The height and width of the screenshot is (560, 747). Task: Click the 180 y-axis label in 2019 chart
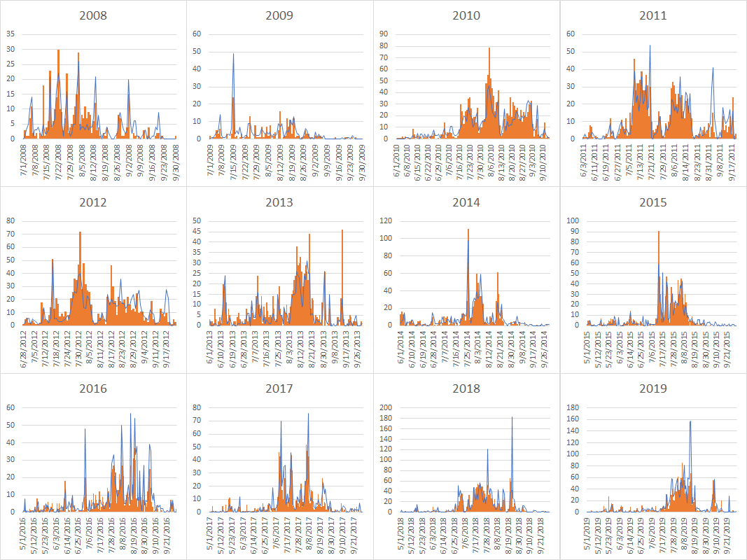tap(571, 407)
